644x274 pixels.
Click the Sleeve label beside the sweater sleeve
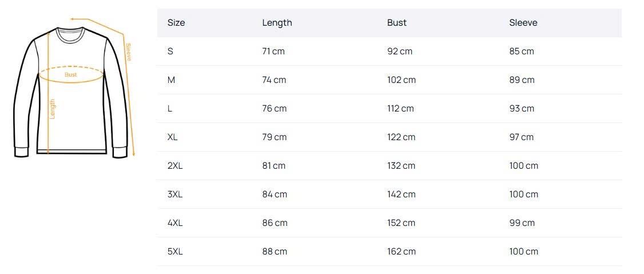(128, 53)
